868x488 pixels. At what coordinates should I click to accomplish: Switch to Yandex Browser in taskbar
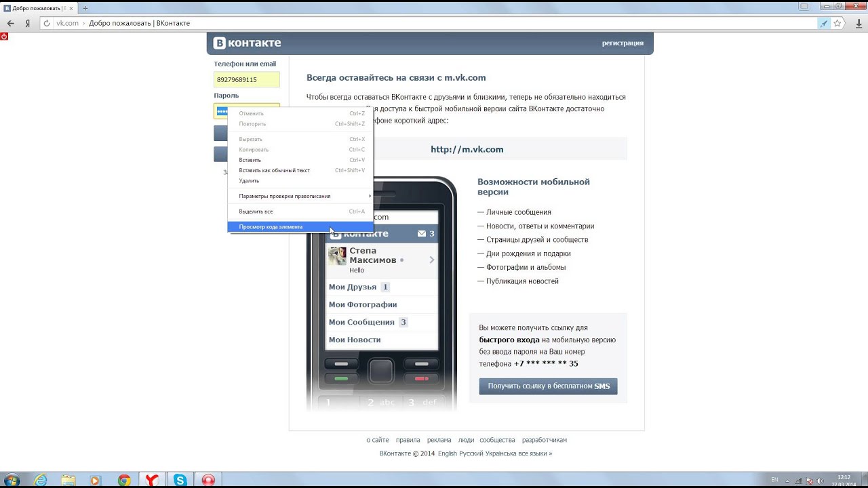[x=153, y=480]
